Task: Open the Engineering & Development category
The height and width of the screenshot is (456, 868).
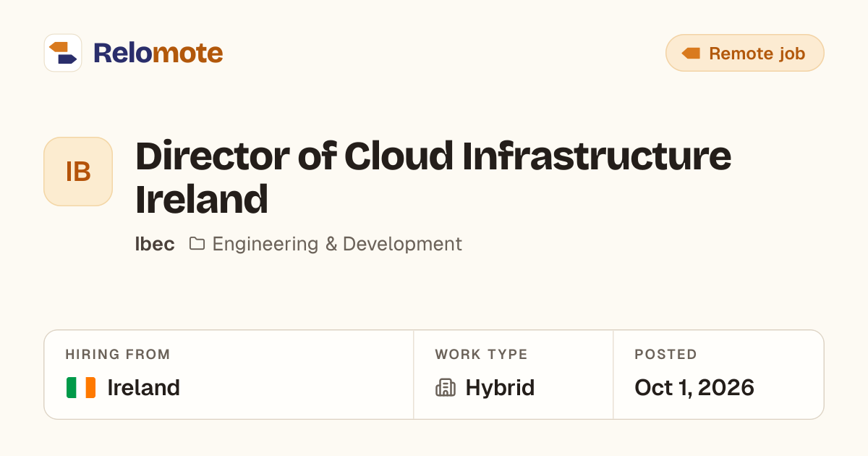Action: (337, 244)
